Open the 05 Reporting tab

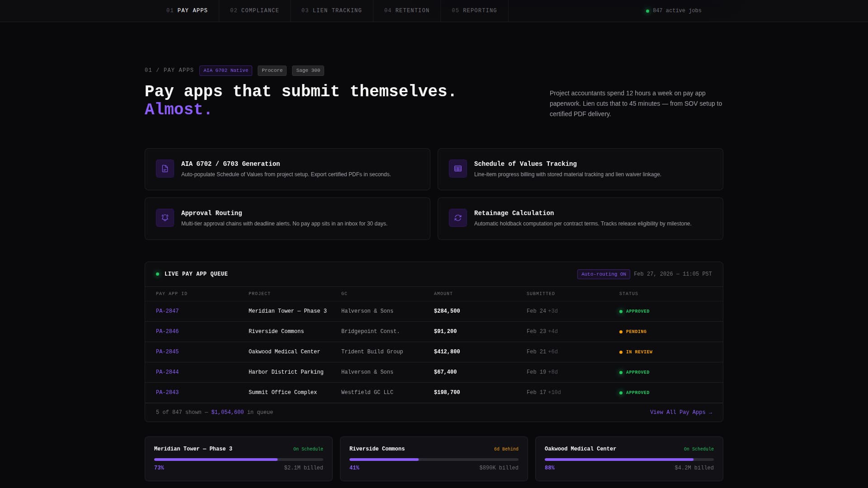click(474, 11)
